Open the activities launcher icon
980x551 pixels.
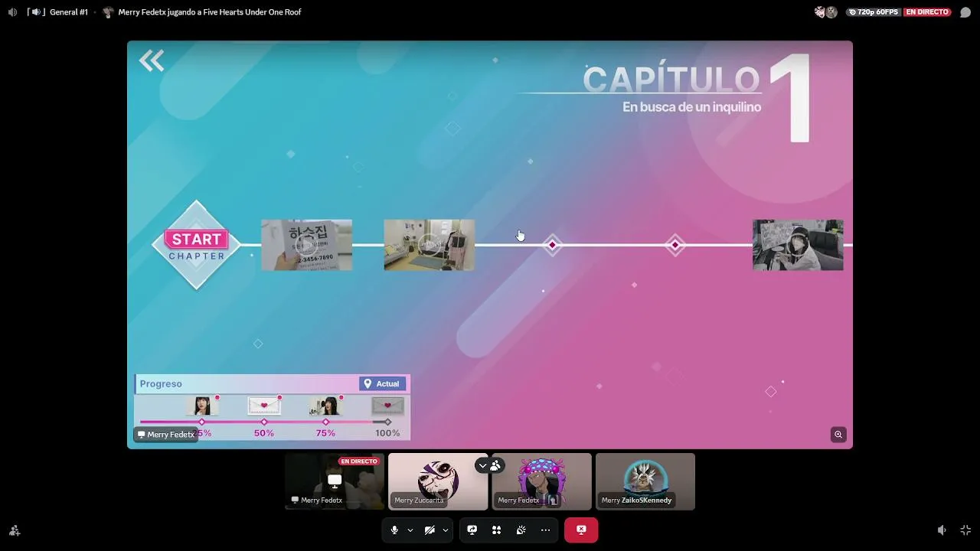click(497, 530)
